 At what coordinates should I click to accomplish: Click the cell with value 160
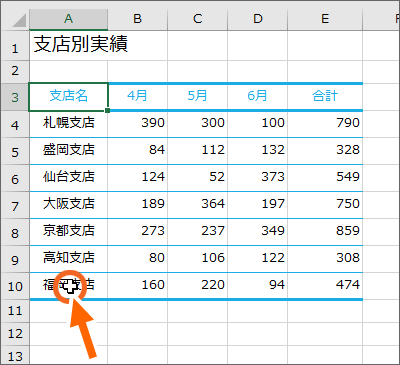click(137, 286)
